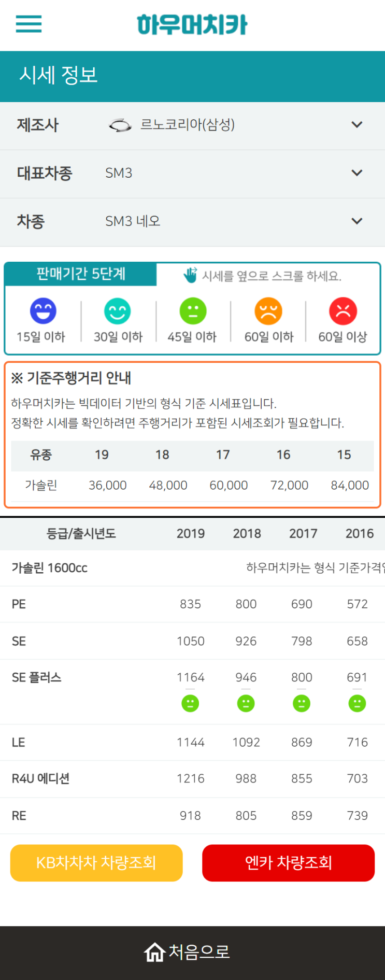Click the blue 15일 이하 face icon
Image resolution: width=385 pixels, height=980 pixels.
point(43,311)
